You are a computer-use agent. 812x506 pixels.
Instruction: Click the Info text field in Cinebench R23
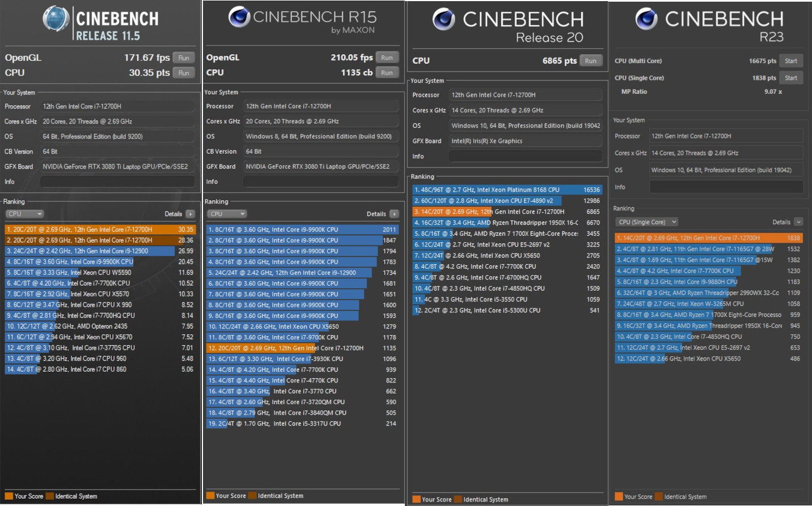point(726,187)
